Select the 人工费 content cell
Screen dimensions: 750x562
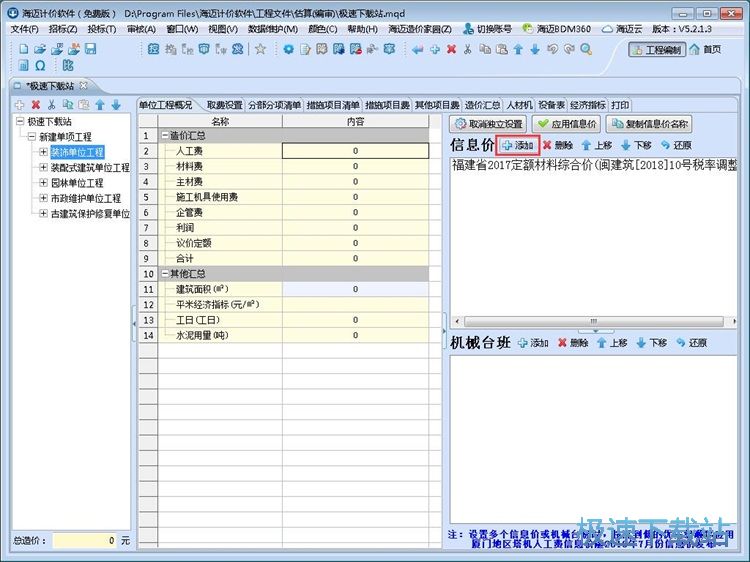(x=355, y=151)
